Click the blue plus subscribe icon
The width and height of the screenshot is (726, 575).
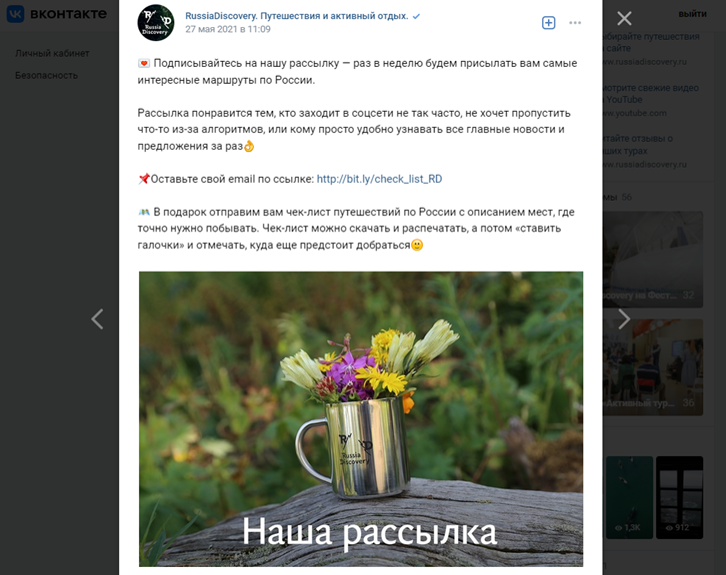click(549, 23)
